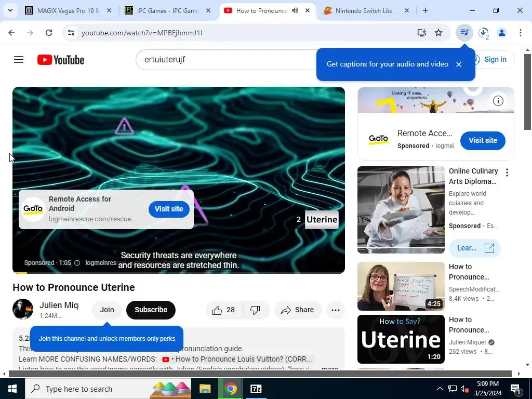Open 7-Zip from the taskbar
The height and width of the screenshot is (399, 532).
pyautogui.click(x=256, y=389)
